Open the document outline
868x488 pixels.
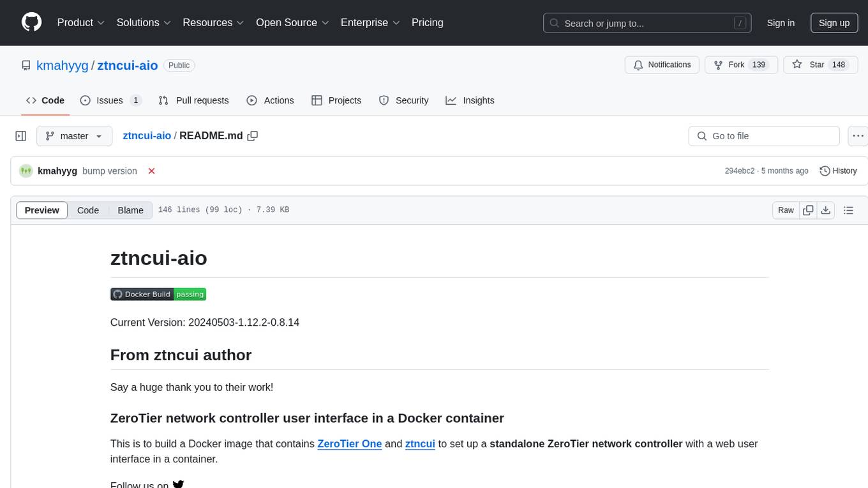[x=848, y=210]
